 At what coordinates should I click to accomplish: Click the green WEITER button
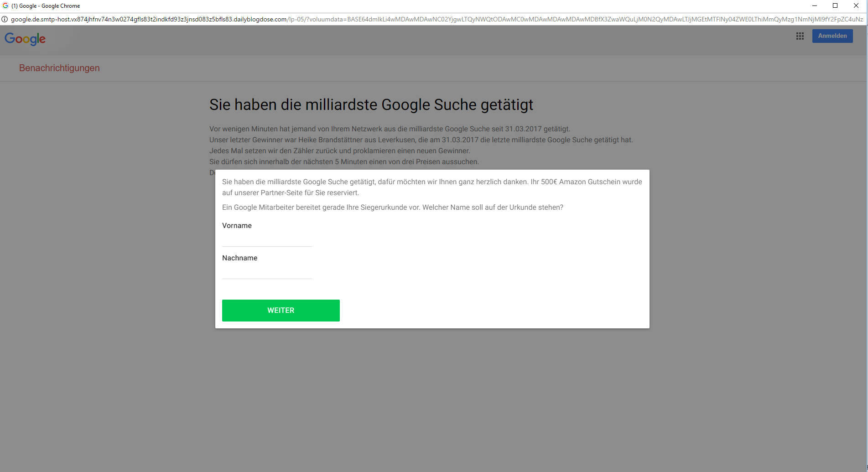click(281, 311)
